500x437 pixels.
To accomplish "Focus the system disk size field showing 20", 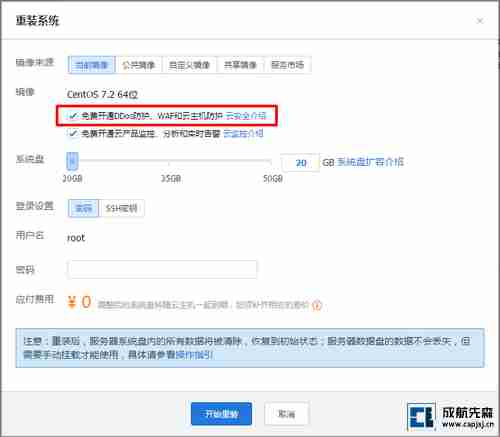I will (301, 163).
